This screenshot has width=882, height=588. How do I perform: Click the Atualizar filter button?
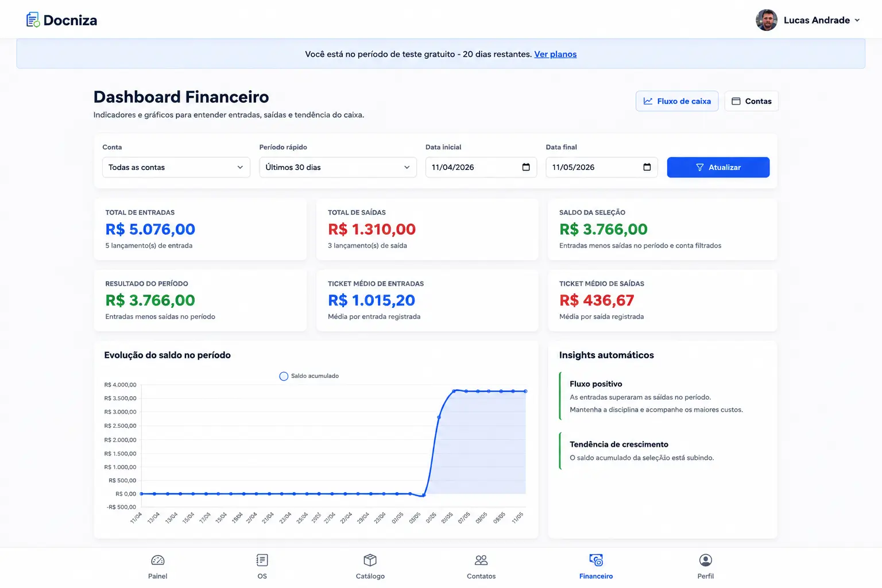(718, 167)
